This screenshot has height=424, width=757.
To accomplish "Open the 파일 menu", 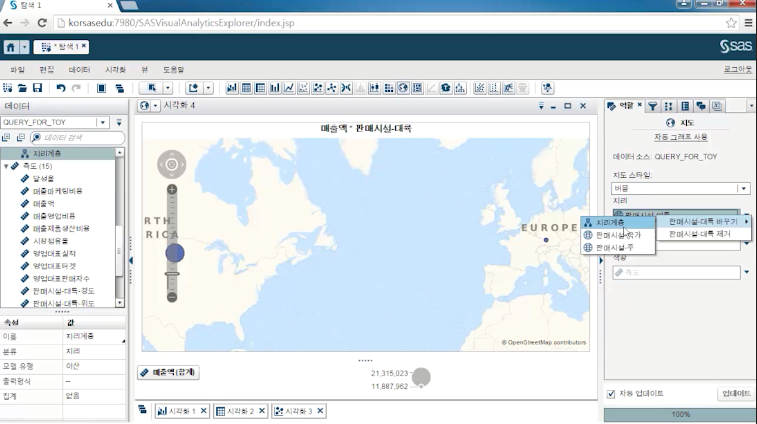I will [17, 69].
